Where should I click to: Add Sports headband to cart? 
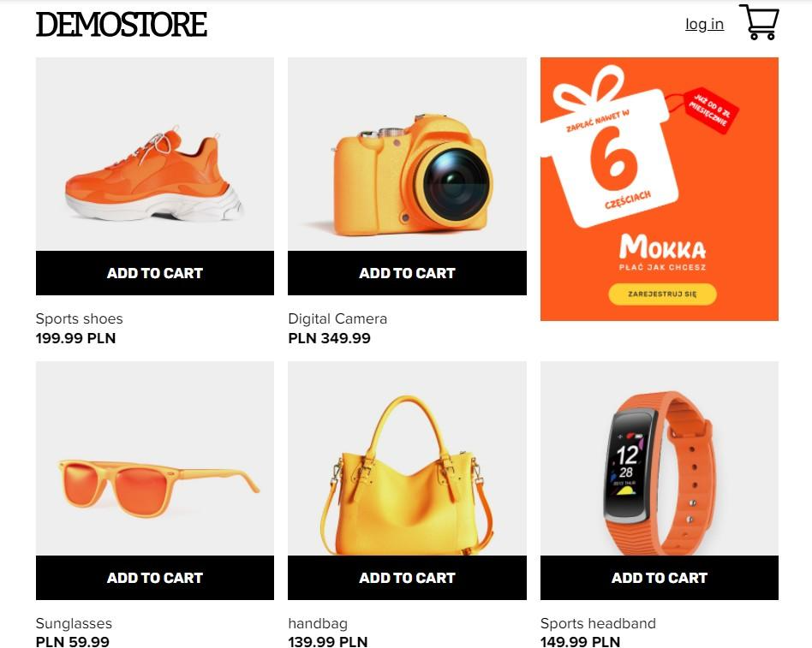(660, 578)
